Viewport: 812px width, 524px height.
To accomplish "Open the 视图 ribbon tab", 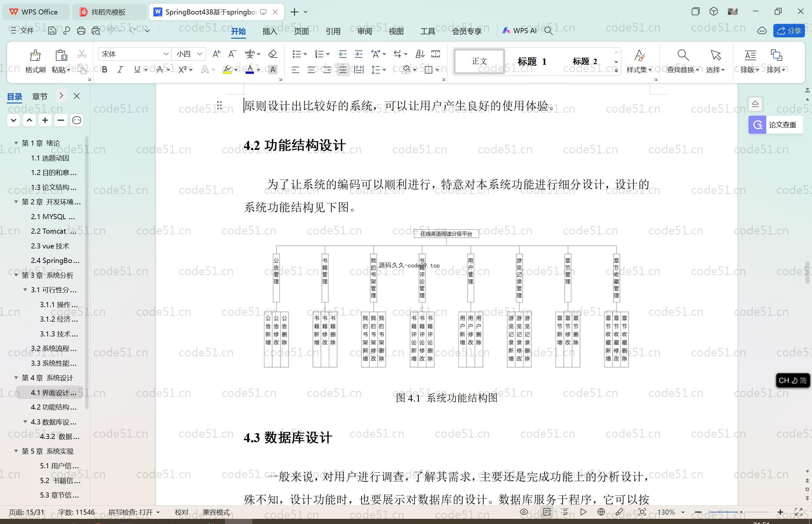I will tap(396, 31).
